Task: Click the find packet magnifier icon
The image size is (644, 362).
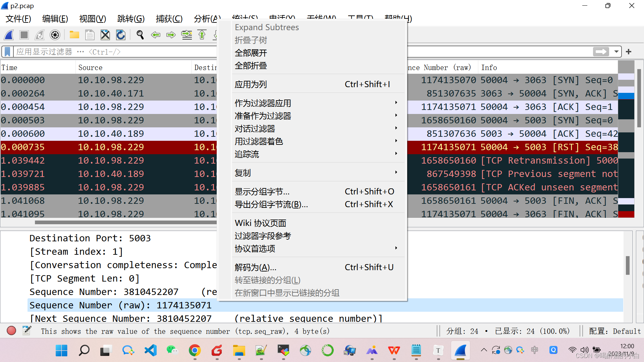Action: coord(140,35)
